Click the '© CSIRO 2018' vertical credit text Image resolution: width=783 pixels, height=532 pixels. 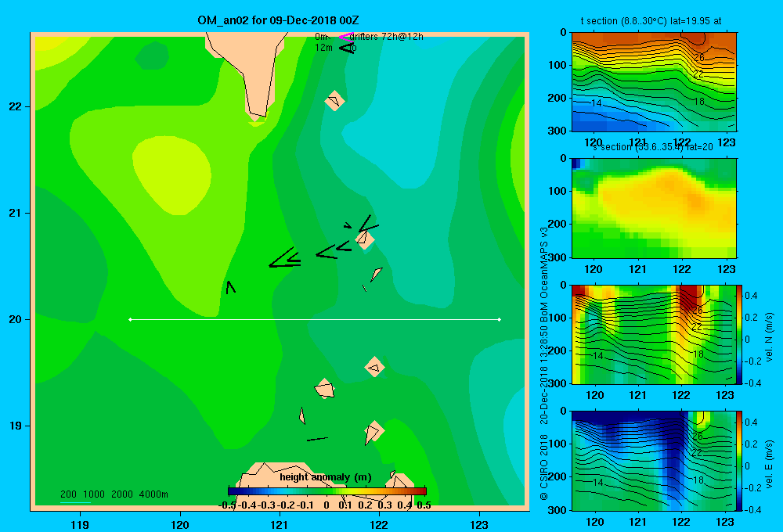pyautogui.click(x=544, y=466)
